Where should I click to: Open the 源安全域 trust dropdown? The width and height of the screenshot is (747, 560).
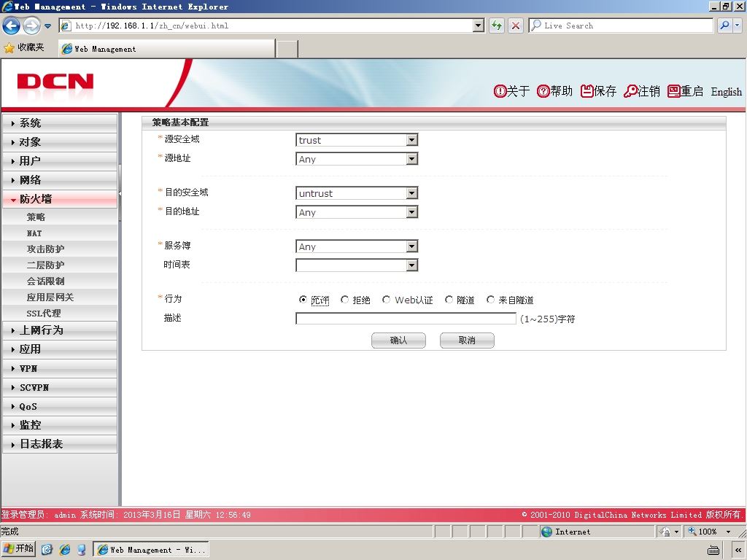[357, 140]
